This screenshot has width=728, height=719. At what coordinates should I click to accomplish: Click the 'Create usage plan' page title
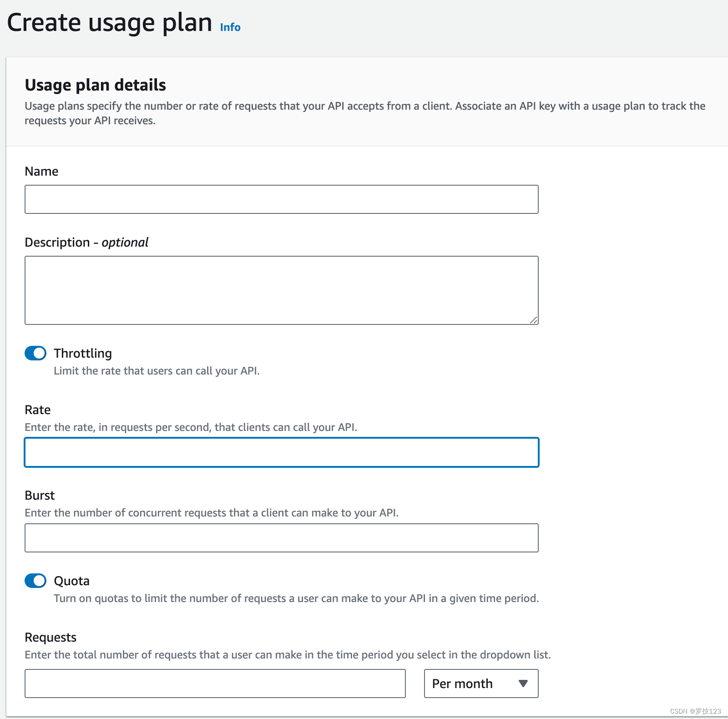[110, 23]
